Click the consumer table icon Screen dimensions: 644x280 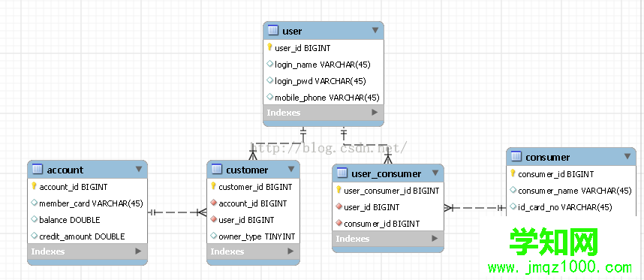pos(516,156)
